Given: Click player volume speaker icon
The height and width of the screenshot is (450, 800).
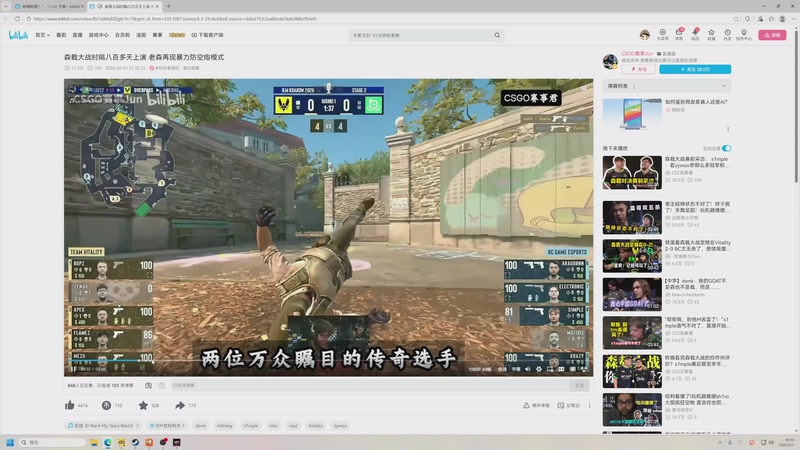Looking at the screenshot, I should point(528,369).
